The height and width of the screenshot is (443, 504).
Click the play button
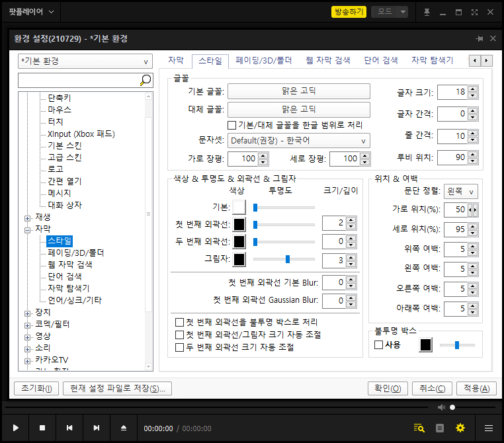point(15,428)
